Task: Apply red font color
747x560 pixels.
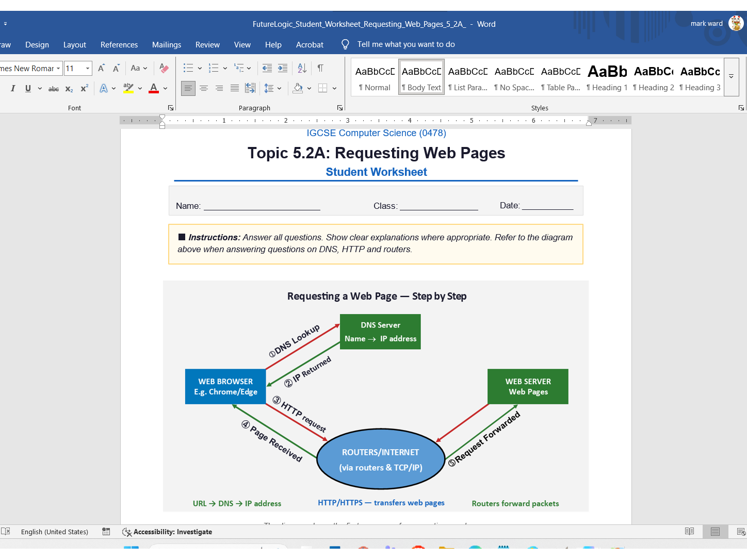Action: click(x=154, y=88)
